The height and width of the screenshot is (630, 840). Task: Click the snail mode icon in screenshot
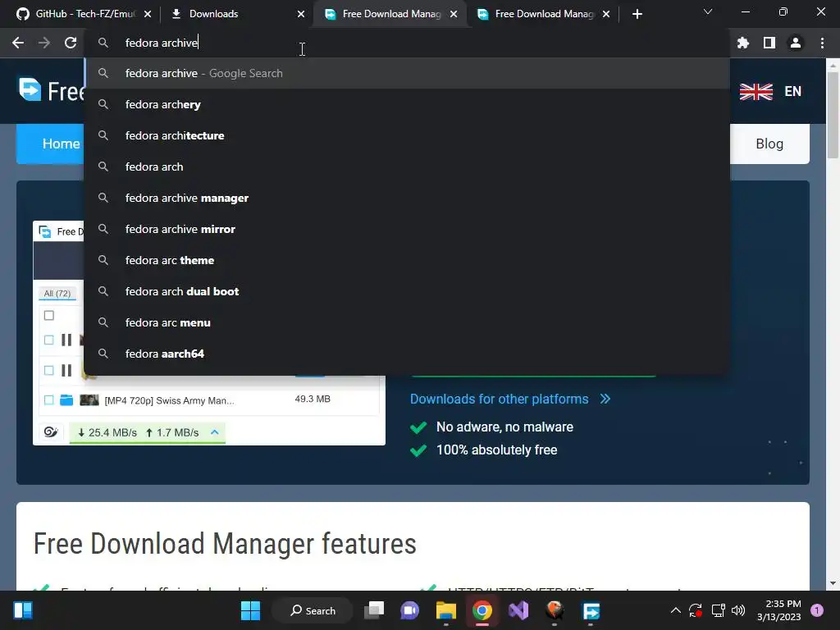coord(51,431)
